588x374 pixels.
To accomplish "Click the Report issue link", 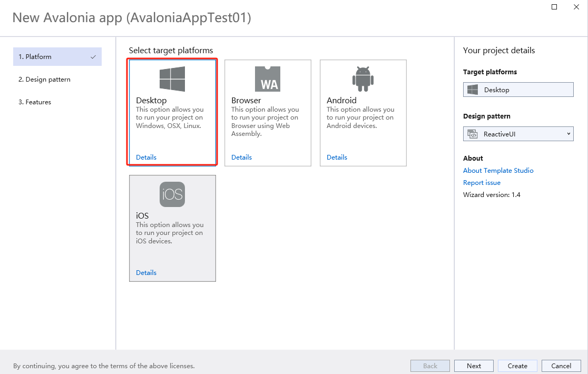I will 482,182.
